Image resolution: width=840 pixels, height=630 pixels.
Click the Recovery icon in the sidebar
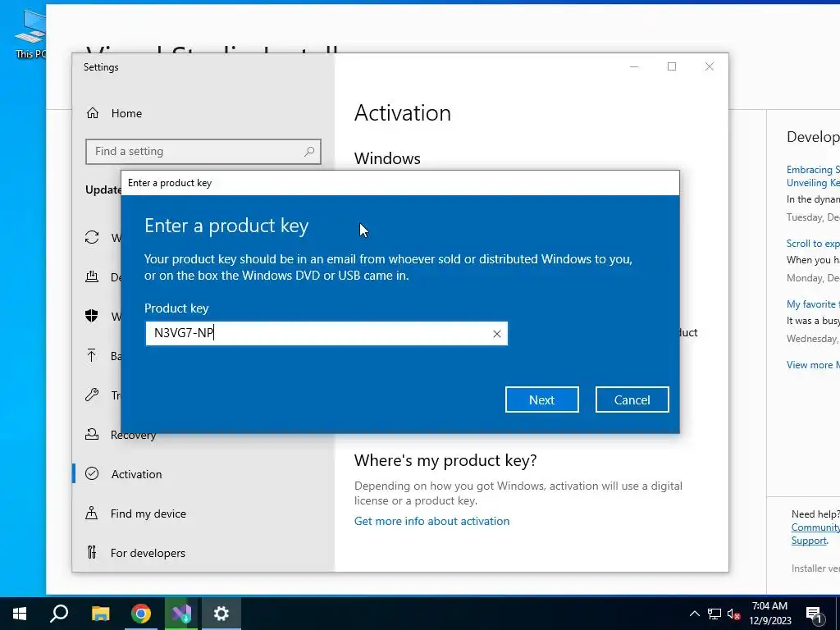(92, 435)
